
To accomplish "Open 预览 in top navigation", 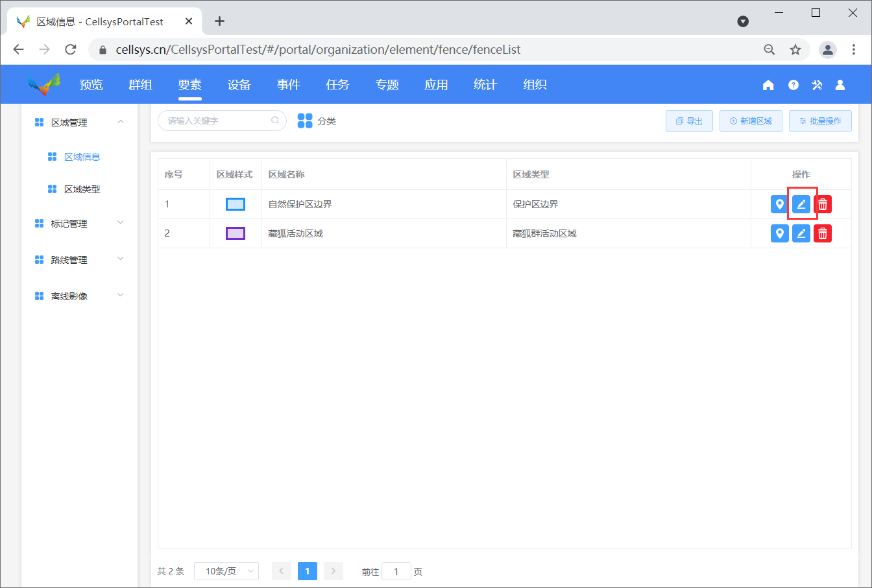I will [91, 85].
